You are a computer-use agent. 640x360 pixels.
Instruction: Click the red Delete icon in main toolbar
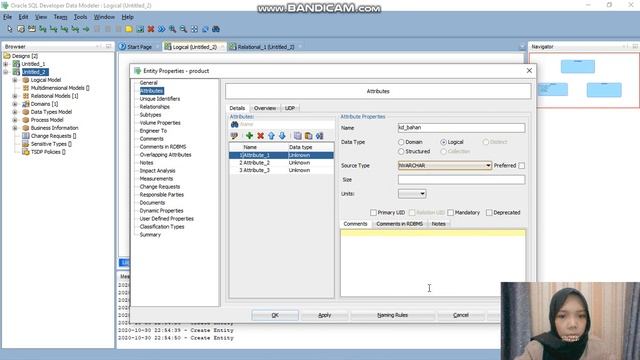point(151,29)
